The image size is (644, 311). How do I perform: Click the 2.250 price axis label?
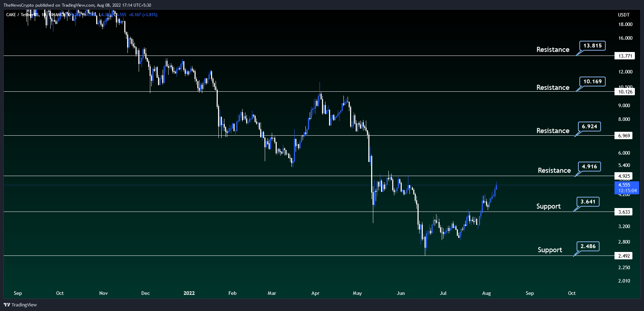[624, 267]
